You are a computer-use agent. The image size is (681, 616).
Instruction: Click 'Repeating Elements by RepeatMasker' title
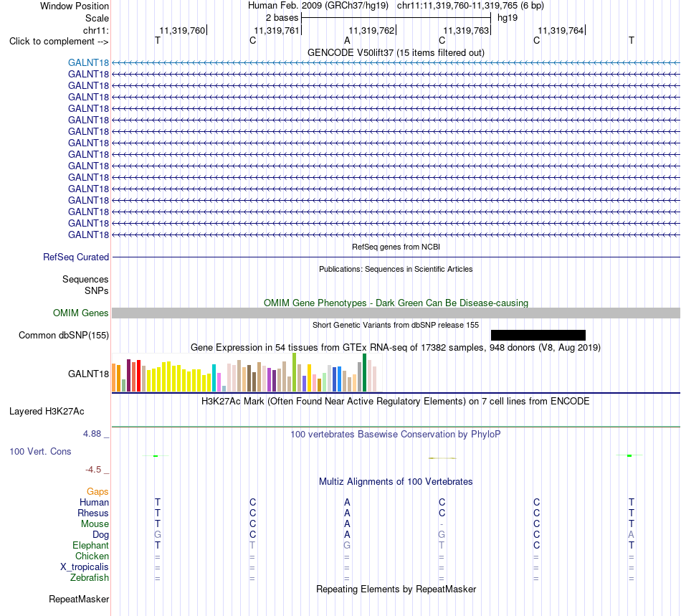(396, 589)
